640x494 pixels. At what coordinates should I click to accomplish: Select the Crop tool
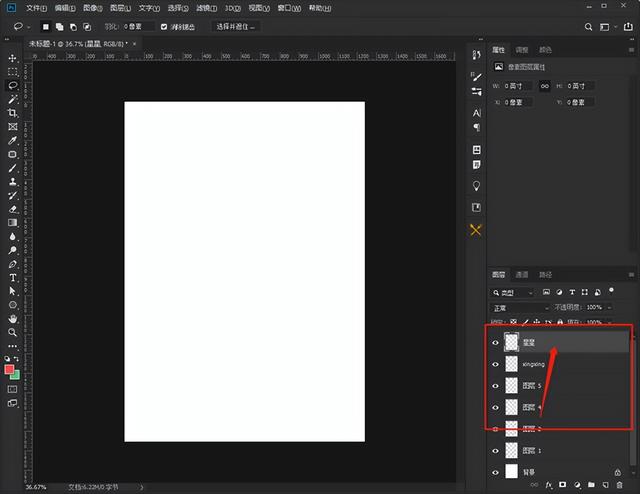(12, 114)
